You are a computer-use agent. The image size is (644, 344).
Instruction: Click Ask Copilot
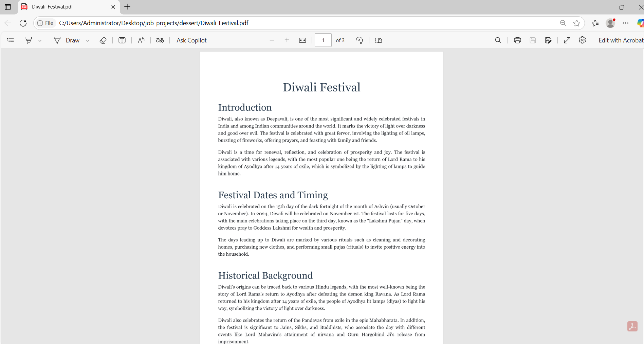tap(191, 40)
